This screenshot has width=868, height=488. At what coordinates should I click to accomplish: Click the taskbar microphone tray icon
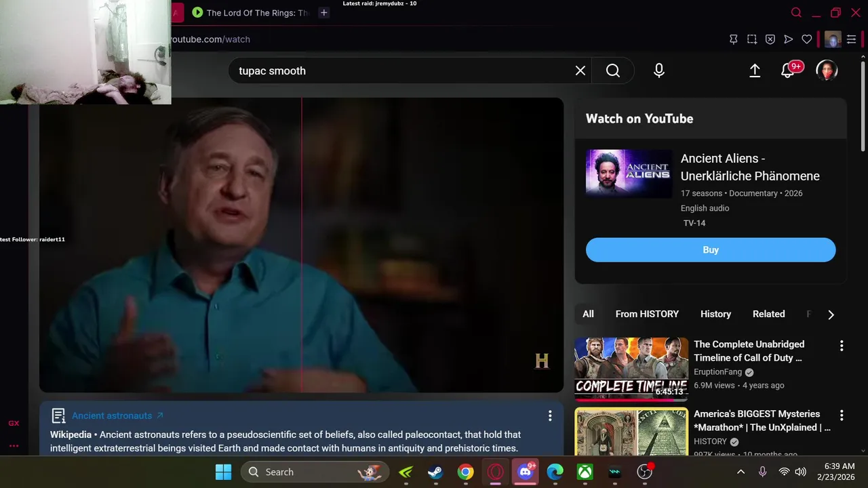(762, 472)
